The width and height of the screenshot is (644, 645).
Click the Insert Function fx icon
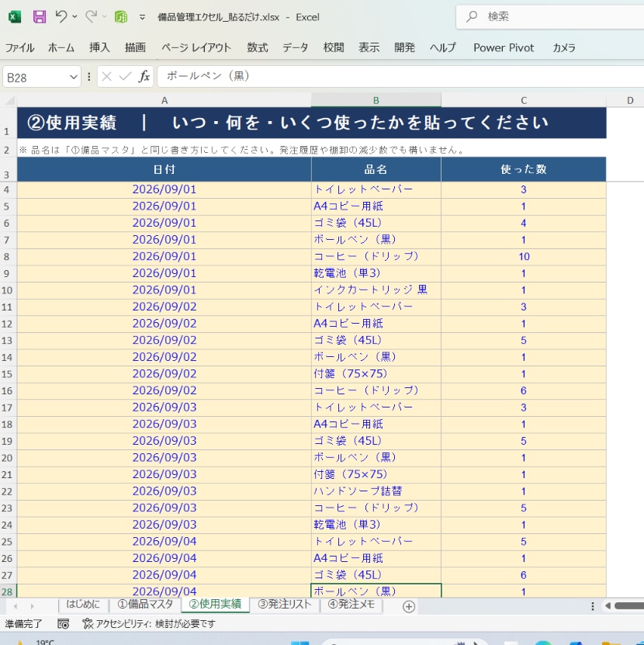coord(144,77)
